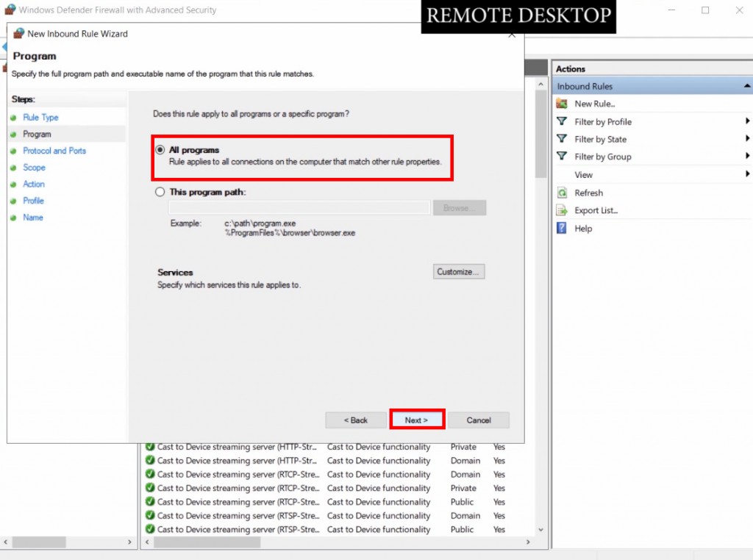Choose Export List... in the Actions pane
Screen dimensions: 753x560
click(x=596, y=210)
